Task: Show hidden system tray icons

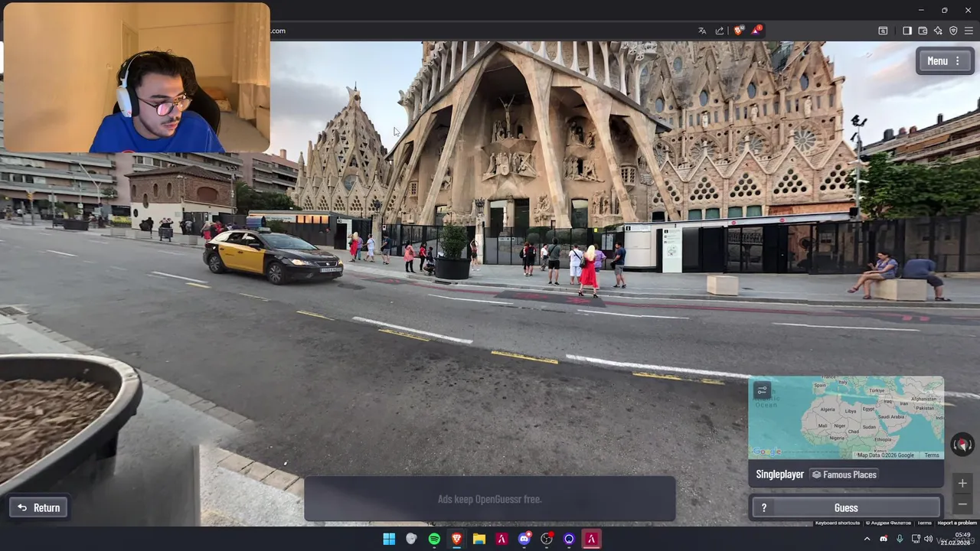Action: tap(867, 539)
